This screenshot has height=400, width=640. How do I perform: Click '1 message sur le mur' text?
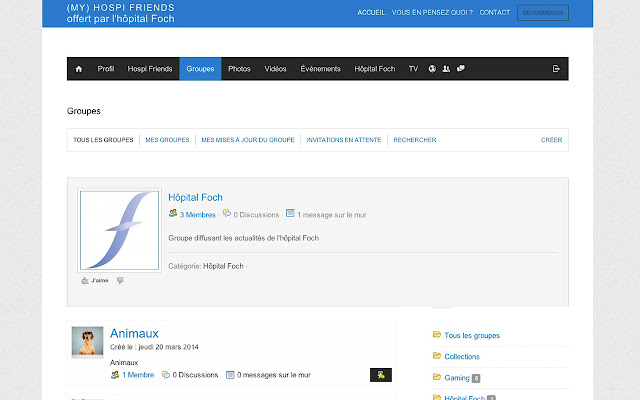(x=332, y=215)
